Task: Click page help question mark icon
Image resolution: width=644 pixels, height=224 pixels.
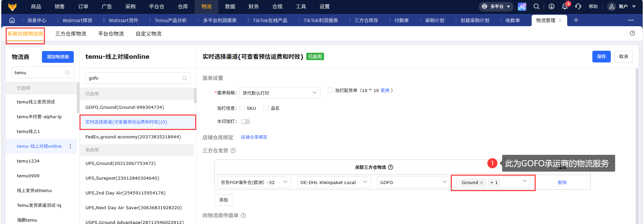Action: coord(632,33)
